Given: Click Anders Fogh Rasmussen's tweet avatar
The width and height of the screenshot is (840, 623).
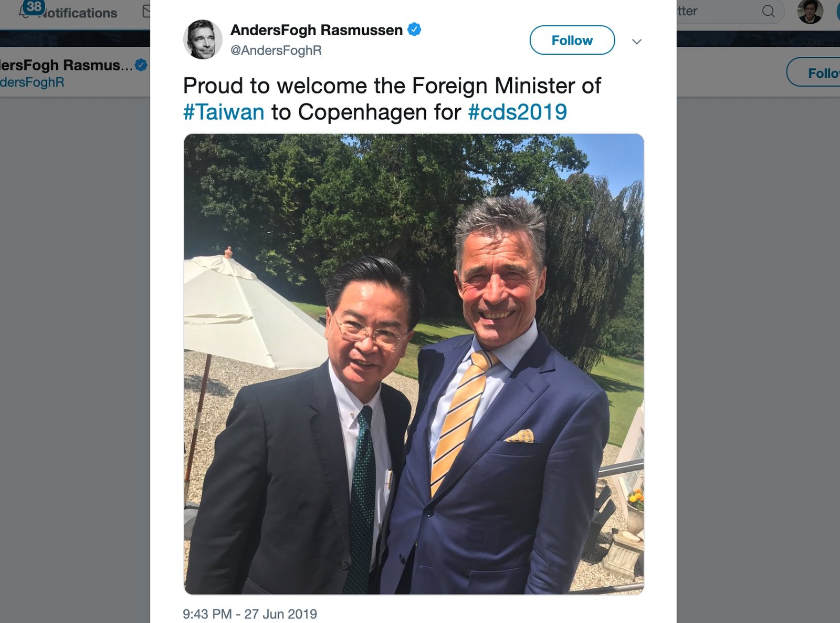Looking at the screenshot, I should pyautogui.click(x=203, y=39).
